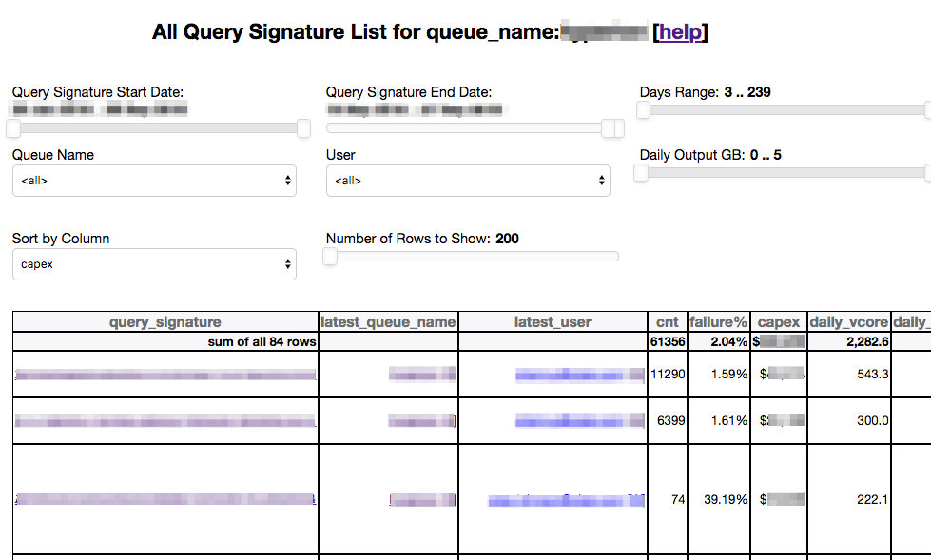
Task: Click the query_signature column header
Action: [x=165, y=322]
